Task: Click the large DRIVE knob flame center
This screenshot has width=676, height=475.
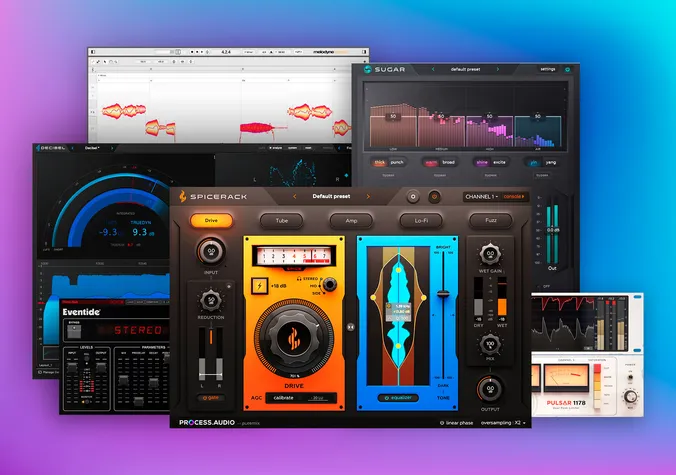Action: pos(294,338)
